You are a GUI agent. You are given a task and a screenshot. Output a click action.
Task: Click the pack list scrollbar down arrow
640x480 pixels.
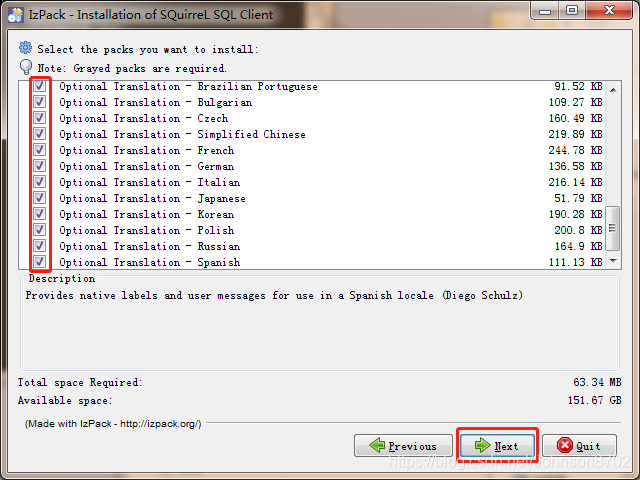[x=613, y=260]
